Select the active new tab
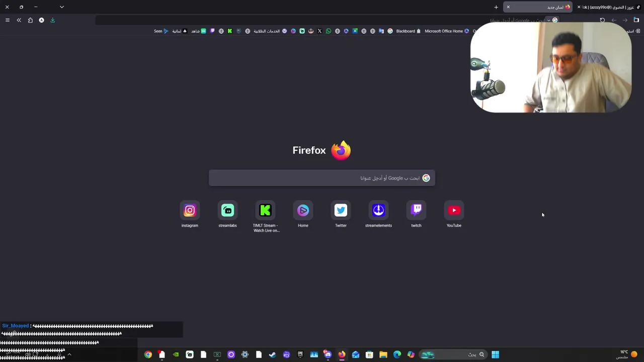The image size is (644, 362). pyautogui.click(x=539, y=7)
